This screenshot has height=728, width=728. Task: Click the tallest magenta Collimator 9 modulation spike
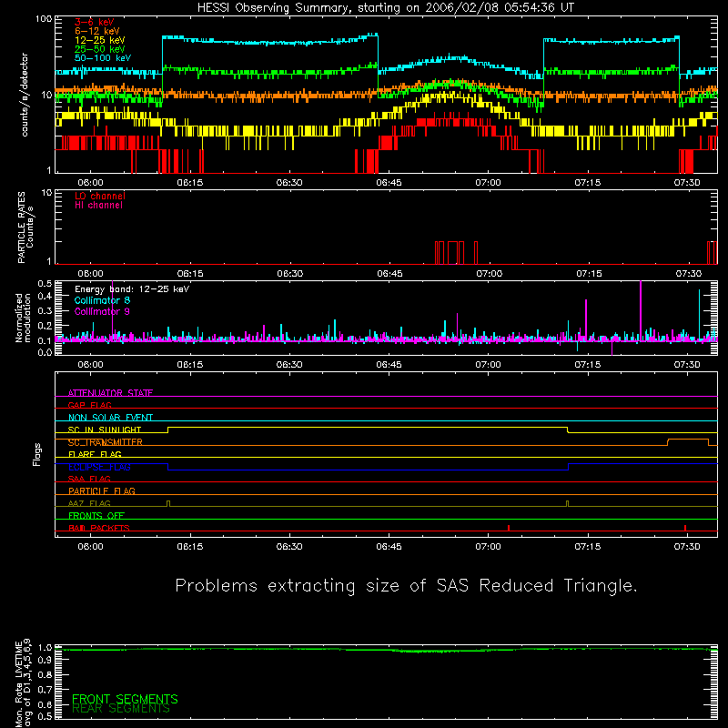pos(641,311)
